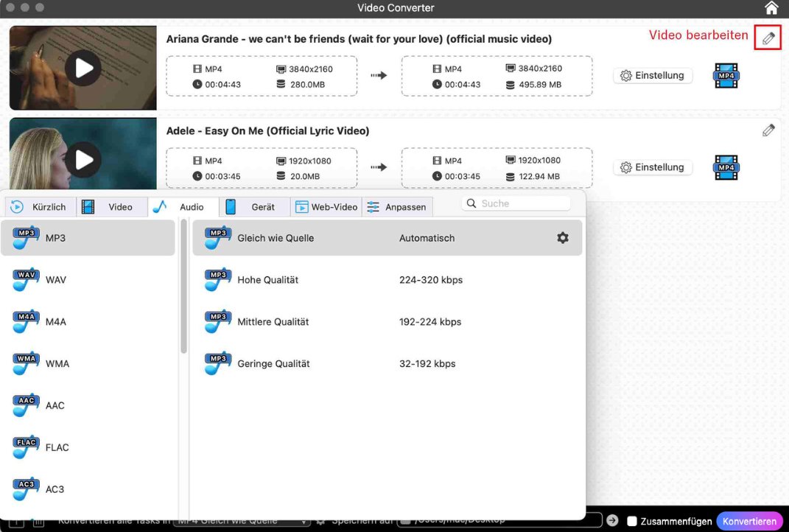Select the Hohe Qualität preset
The height and width of the screenshot is (532, 789).
(273, 280)
